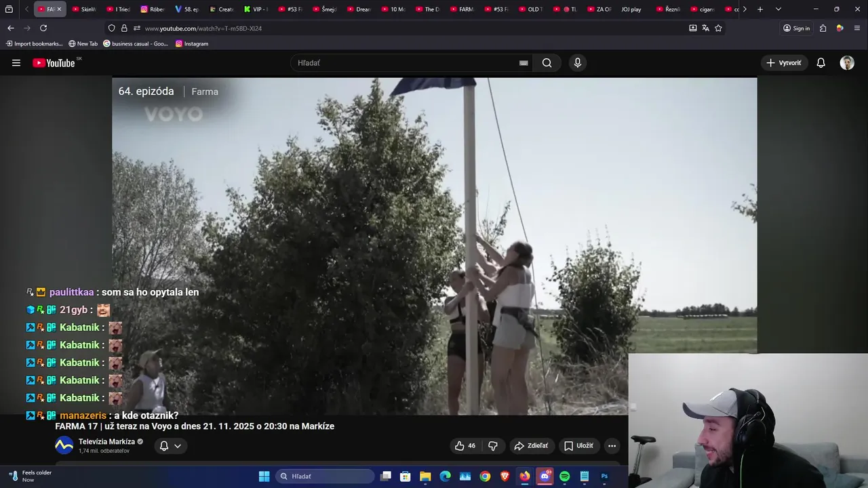Click the '1,74 mil. odberateľov' subscriber count
Image resolution: width=868 pixels, height=488 pixels.
tap(104, 451)
